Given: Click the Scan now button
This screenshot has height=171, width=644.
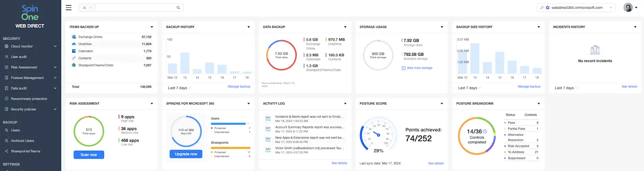Looking at the screenshot, I should [x=89, y=154].
